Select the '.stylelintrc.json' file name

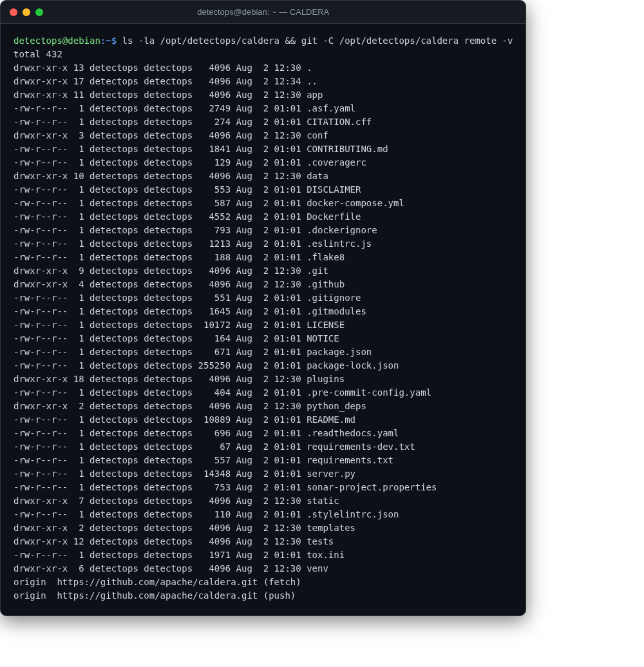coord(352,515)
